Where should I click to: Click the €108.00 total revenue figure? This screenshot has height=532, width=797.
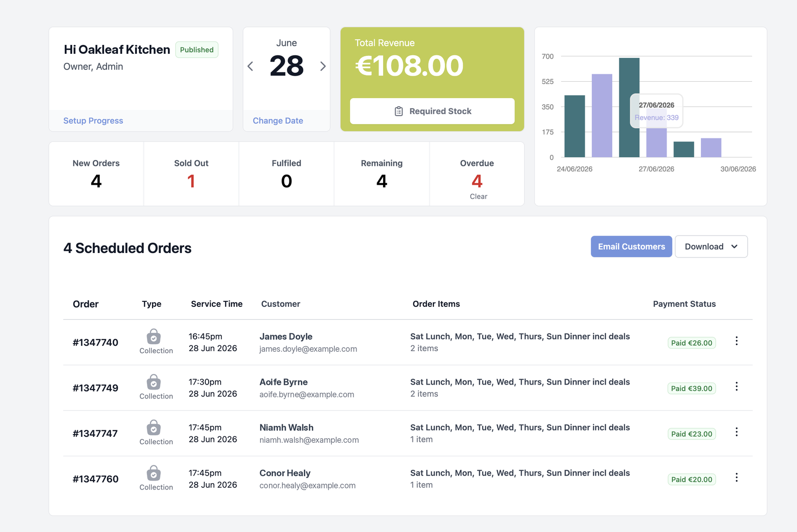click(x=409, y=66)
